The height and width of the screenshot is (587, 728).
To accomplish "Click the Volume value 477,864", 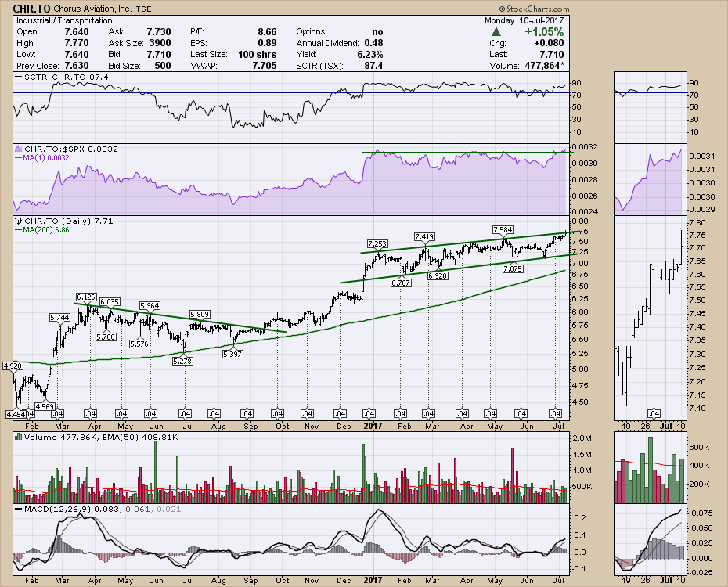I will coord(542,66).
